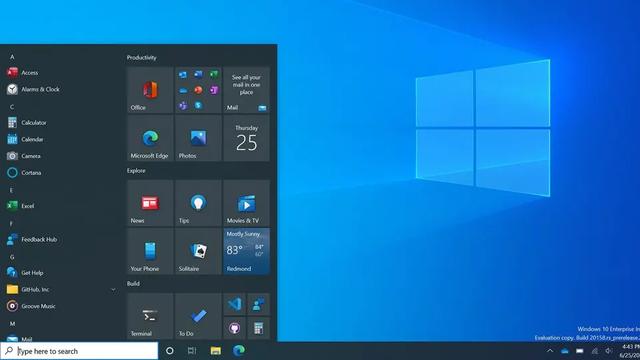The height and width of the screenshot is (360, 640).
Task: Click the letter A header in app list
Action: coord(12,57)
